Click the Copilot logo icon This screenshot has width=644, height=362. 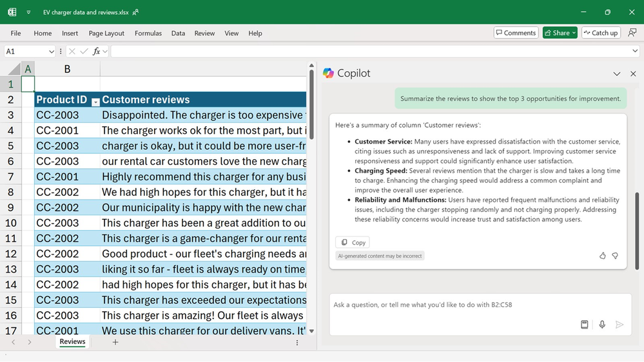328,73
